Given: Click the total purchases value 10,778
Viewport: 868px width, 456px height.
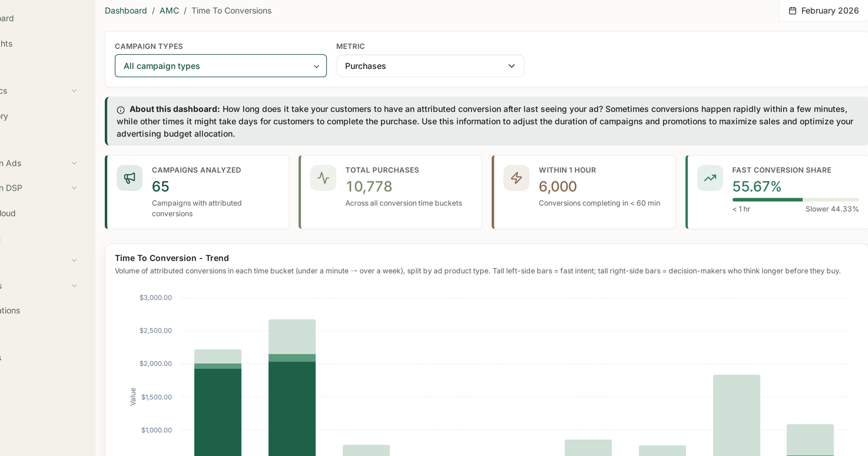Looking at the screenshot, I should tap(369, 186).
